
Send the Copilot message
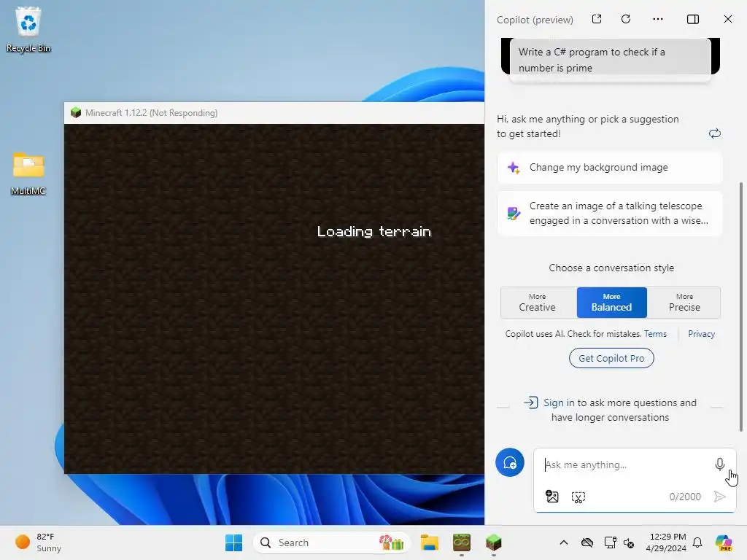(x=719, y=497)
